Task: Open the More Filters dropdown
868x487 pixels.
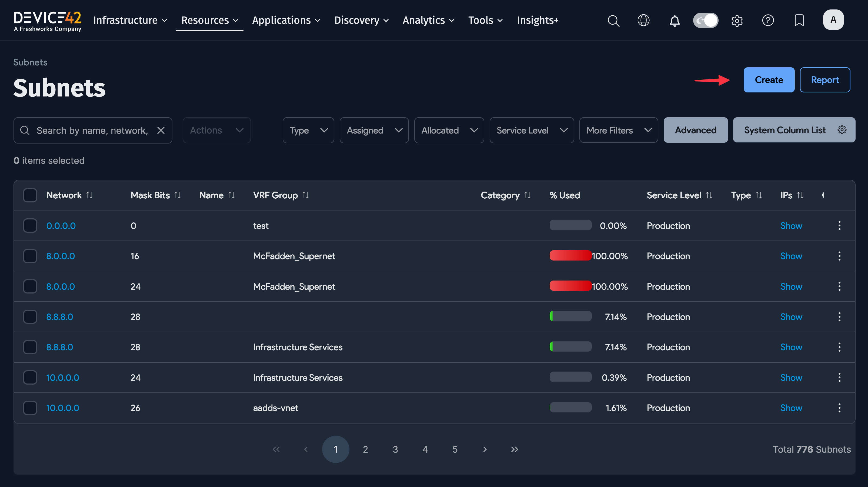Action: (x=618, y=130)
